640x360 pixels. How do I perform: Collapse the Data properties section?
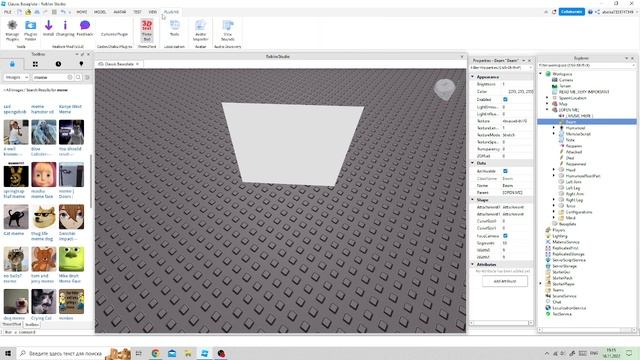(473, 163)
